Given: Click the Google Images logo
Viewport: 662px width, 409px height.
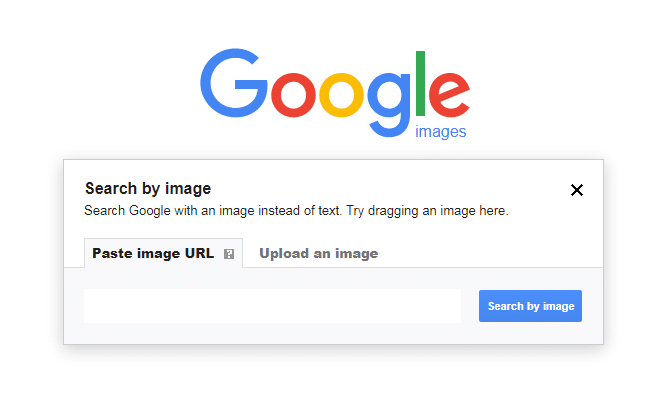Looking at the screenshot, I should point(335,94).
